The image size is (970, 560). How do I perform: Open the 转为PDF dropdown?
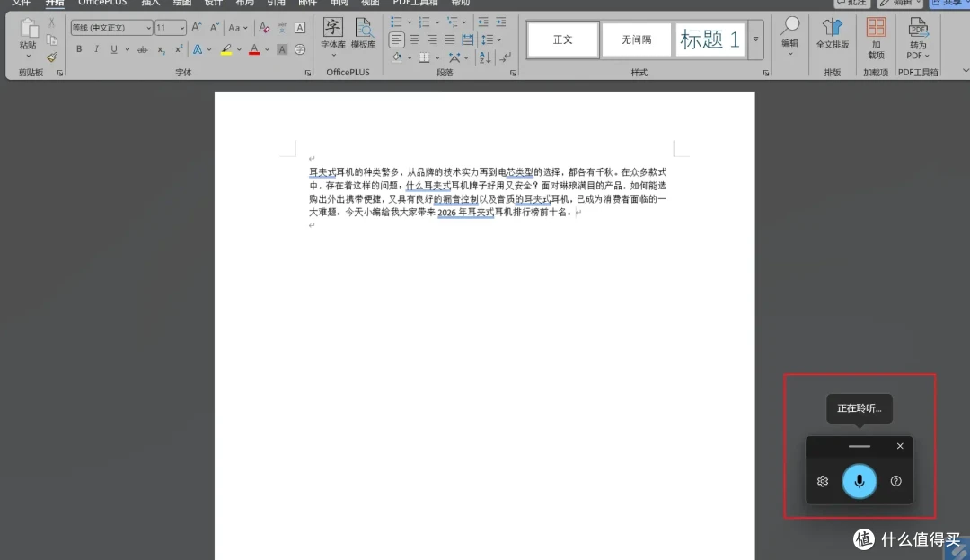click(918, 39)
